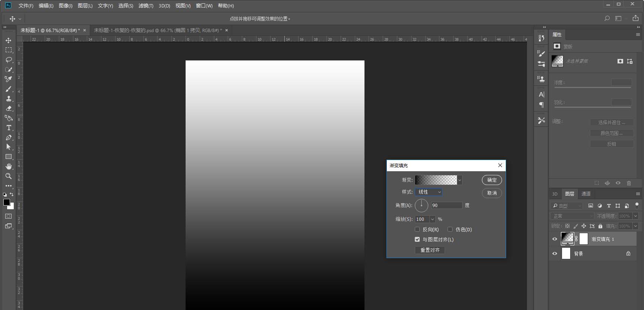Open the layer filter 类型 dropdown
644x310 pixels.
(x=566, y=206)
